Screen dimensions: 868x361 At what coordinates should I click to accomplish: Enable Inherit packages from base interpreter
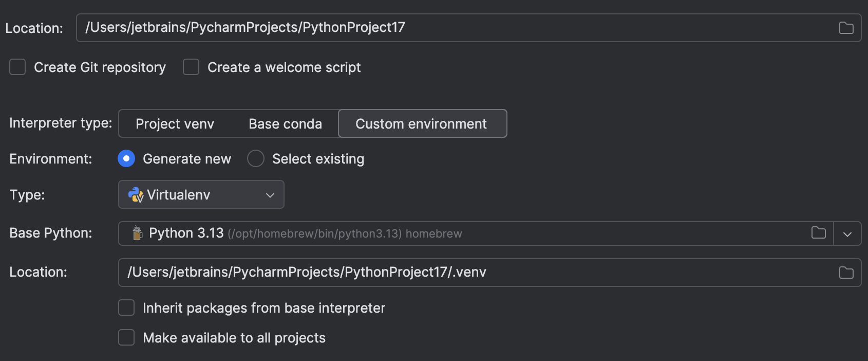pos(126,308)
